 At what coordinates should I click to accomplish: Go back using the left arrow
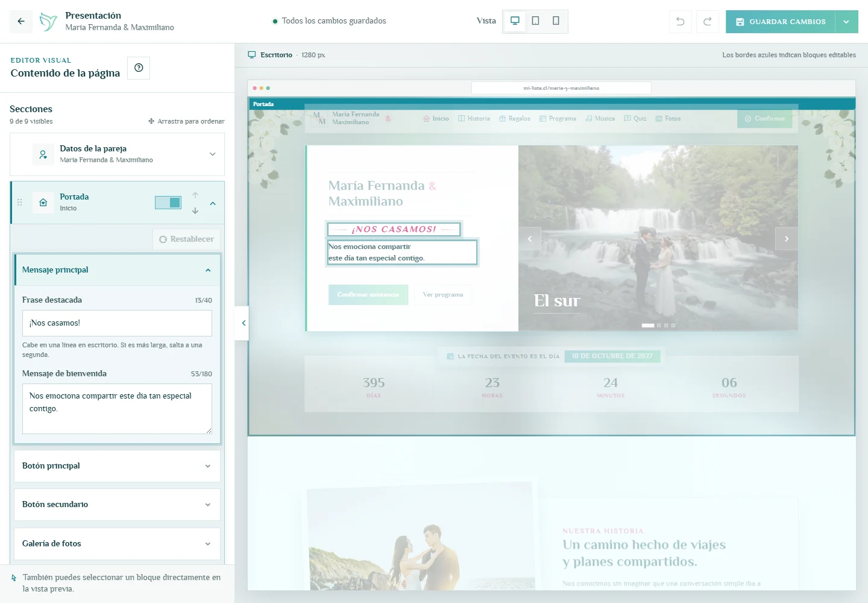point(21,21)
